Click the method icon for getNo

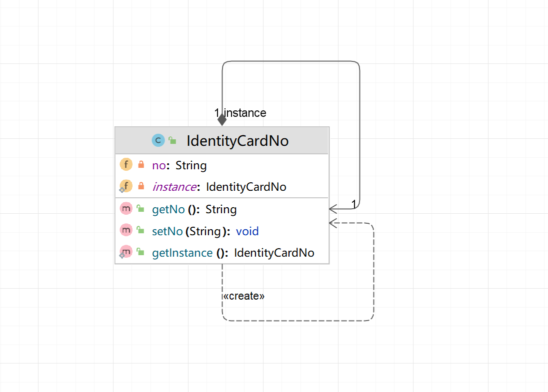[x=126, y=209]
